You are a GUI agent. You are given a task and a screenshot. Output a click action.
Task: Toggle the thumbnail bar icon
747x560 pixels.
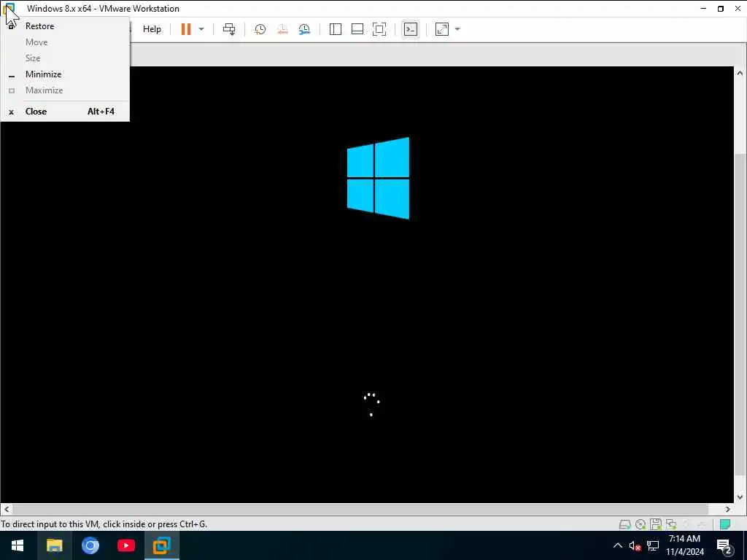[357, 29]
